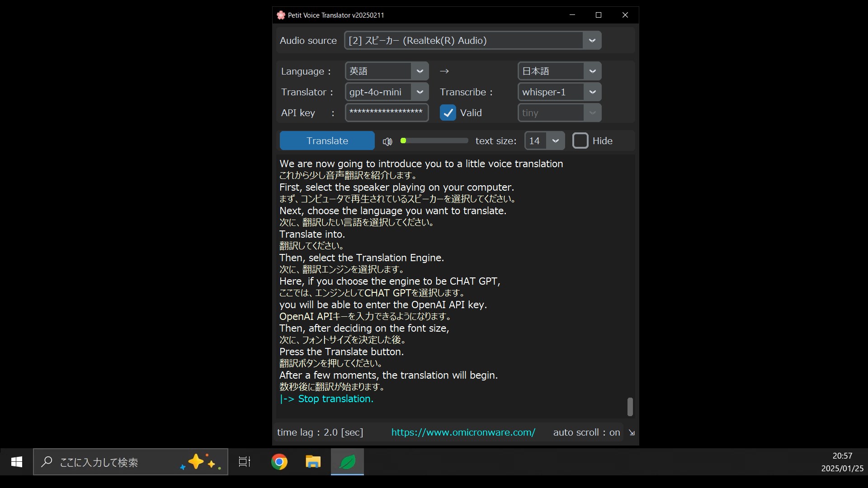Open the target language dropdown showing 日本語
Image resolution: width=868 pixels, height=488 pixels.
592,71
